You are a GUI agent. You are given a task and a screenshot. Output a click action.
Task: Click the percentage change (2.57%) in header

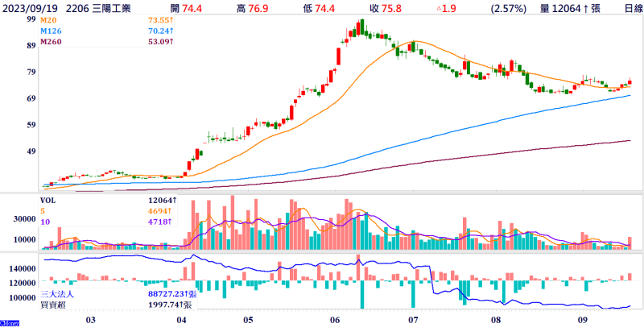[508, 8]
